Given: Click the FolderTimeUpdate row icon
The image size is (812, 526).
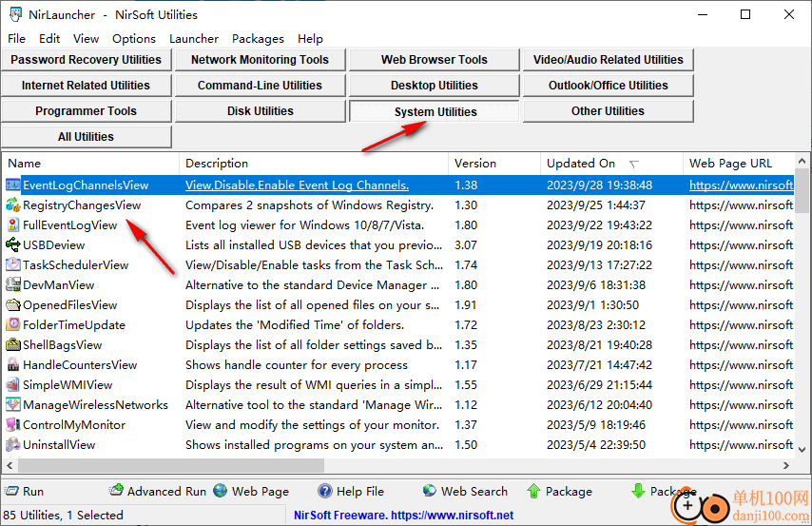Looking at the screenshot, I should [13, 325].
